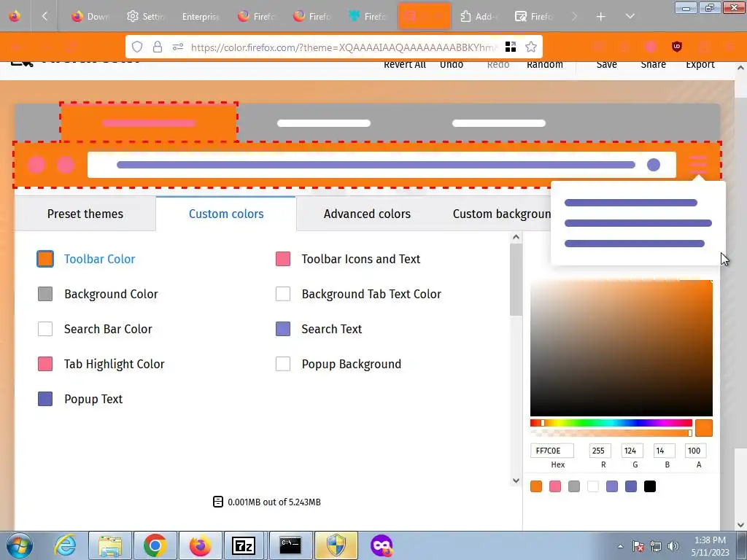
Task: Bookmark this page with the star icon
Action: pyautogui.click(x=531, y=47)
